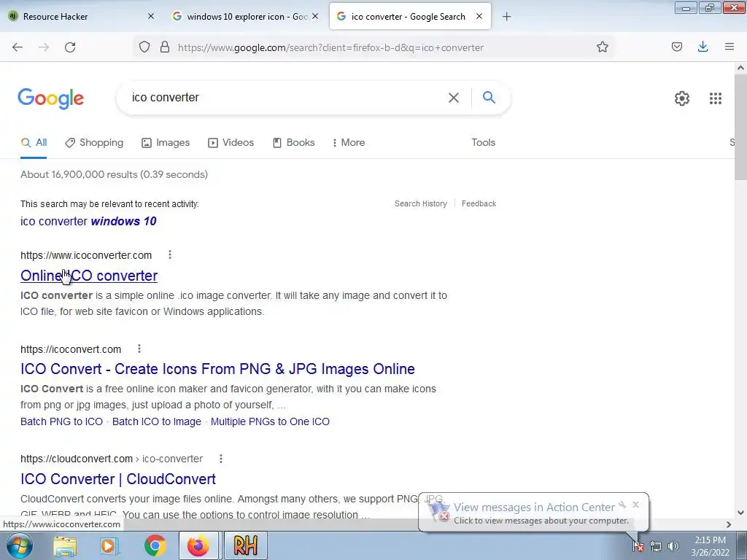Open a new browser tab
Viewport: 747px width, 560px height.
(506, 17)
